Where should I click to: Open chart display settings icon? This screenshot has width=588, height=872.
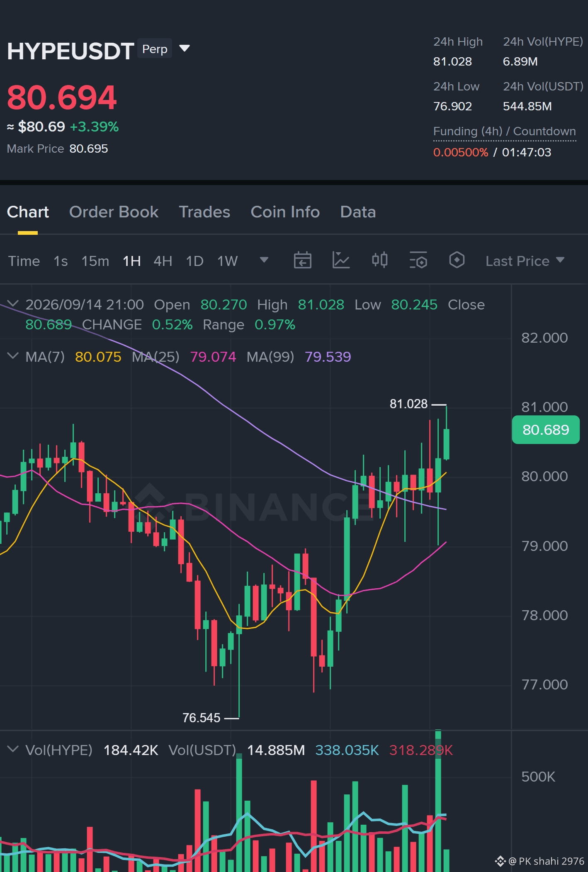418,261
